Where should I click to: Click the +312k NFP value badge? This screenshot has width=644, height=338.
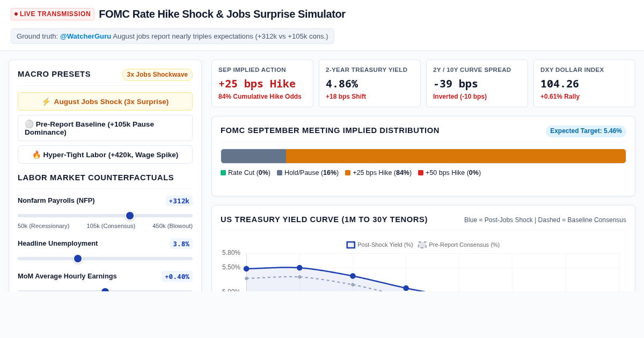179,201
